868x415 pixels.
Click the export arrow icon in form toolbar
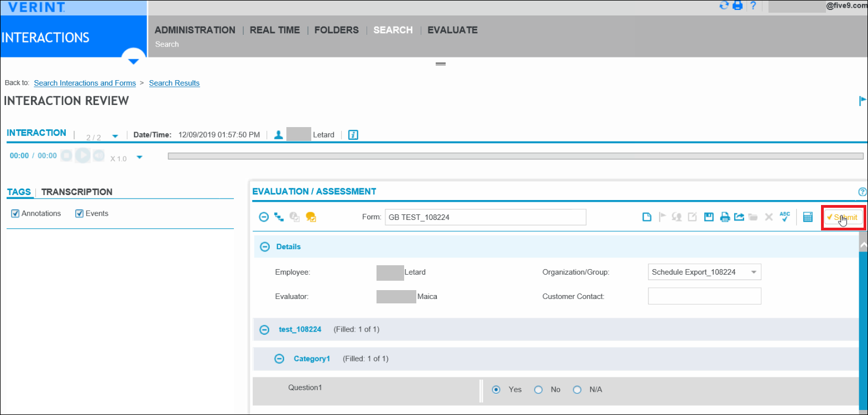739,217
